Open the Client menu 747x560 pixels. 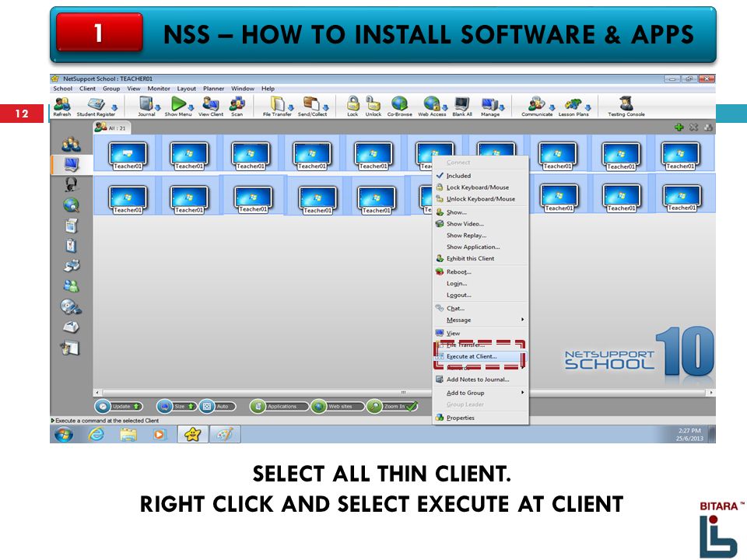pyautogui.click(x=87, y=89)
